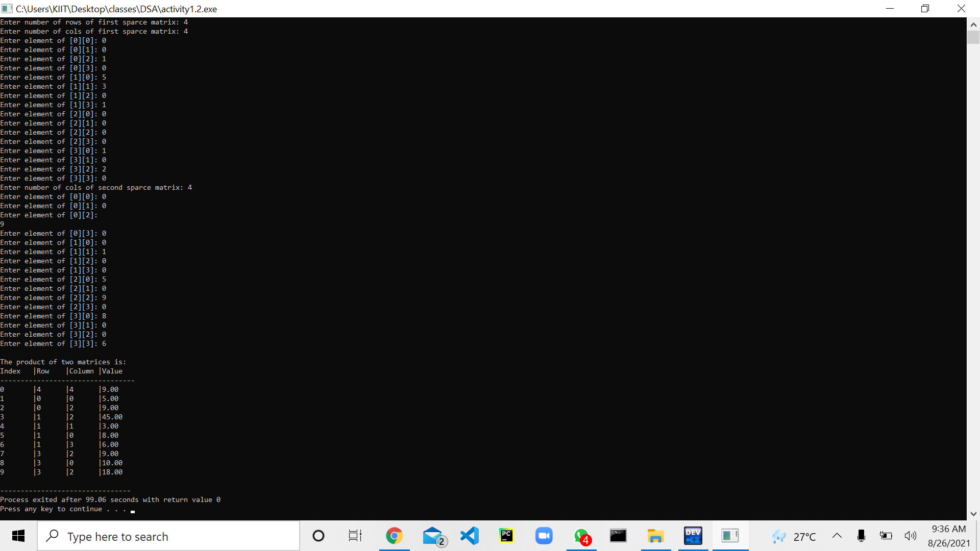
Task: Open the Mail app taskbar icon
Action: (433, 536)
